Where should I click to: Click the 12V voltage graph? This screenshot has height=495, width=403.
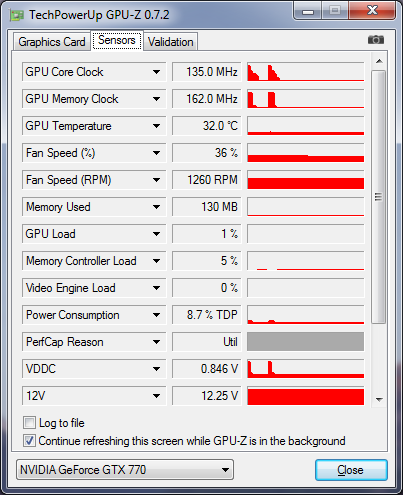click(305, 396)
